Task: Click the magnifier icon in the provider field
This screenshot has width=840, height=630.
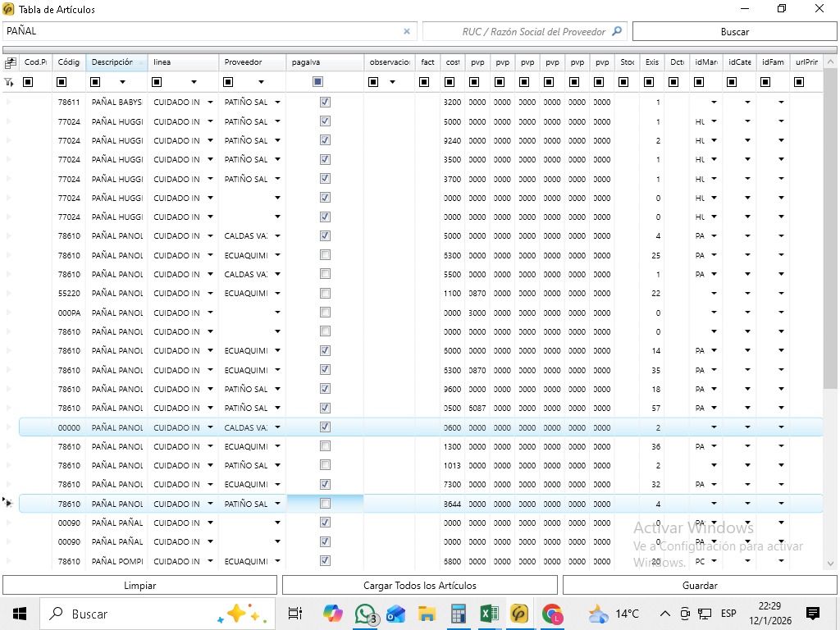Action: pyautogui.click(x=617, y=32)
